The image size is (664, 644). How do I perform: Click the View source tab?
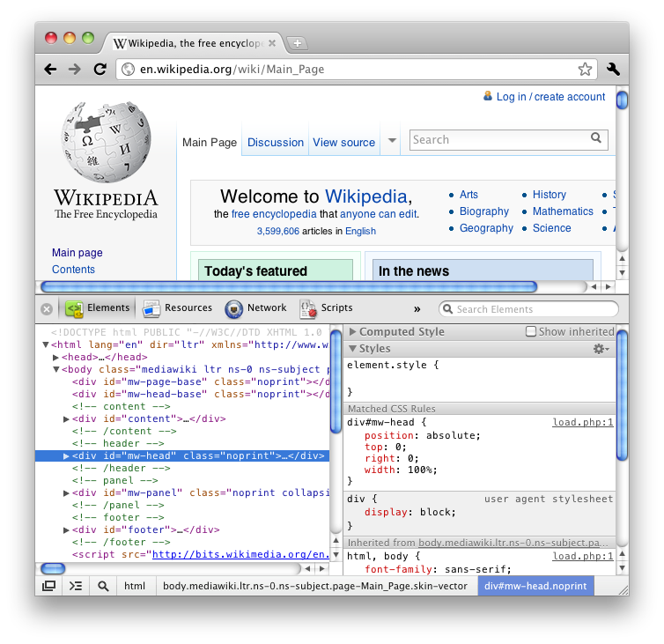[x=343, y=143]
